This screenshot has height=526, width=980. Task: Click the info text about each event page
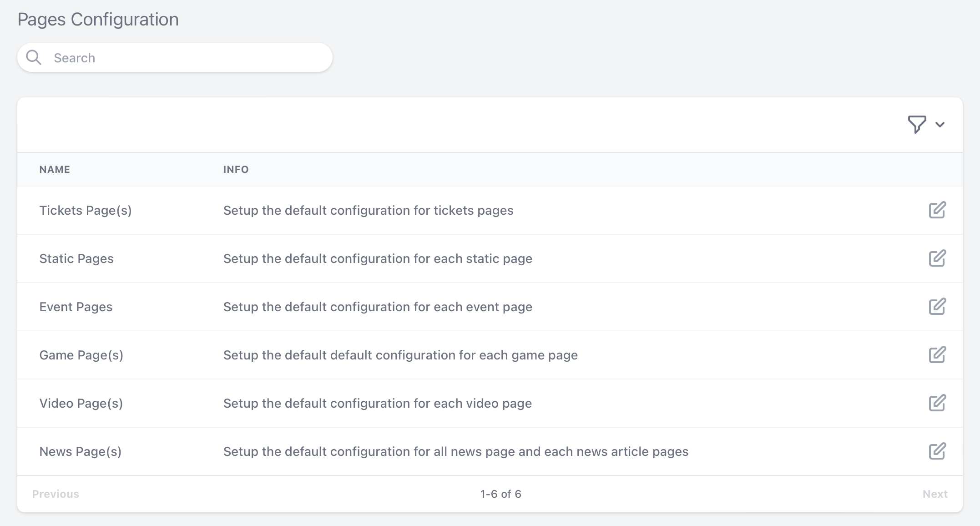coord(378,307)
